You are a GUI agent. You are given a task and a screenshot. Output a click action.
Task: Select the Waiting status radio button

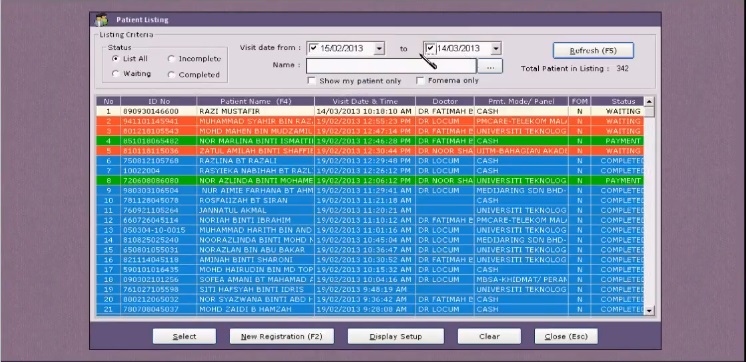click(x=115, y=74)
